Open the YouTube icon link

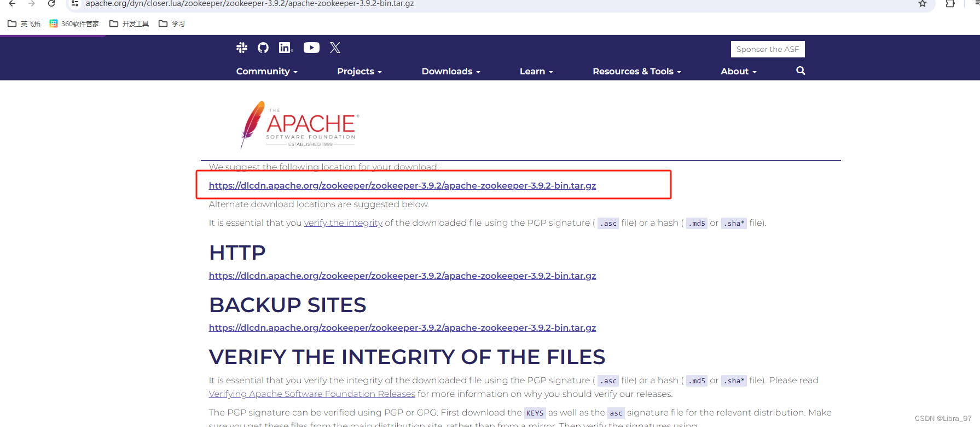click(x=311, y=48)
